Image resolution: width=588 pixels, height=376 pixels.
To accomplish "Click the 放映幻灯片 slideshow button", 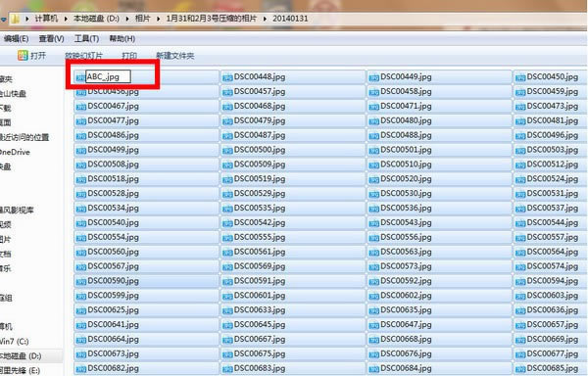I will pos(83,56).
